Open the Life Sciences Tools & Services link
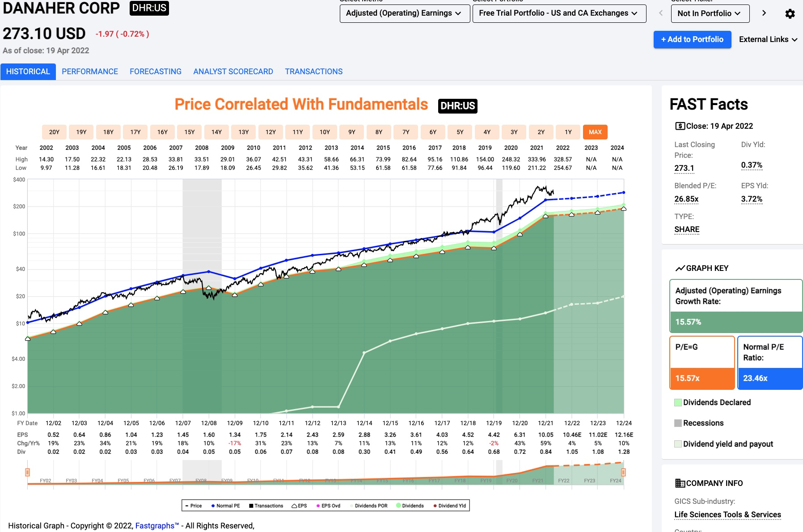The width and height of the screenshot is (803, 532). 727,515
